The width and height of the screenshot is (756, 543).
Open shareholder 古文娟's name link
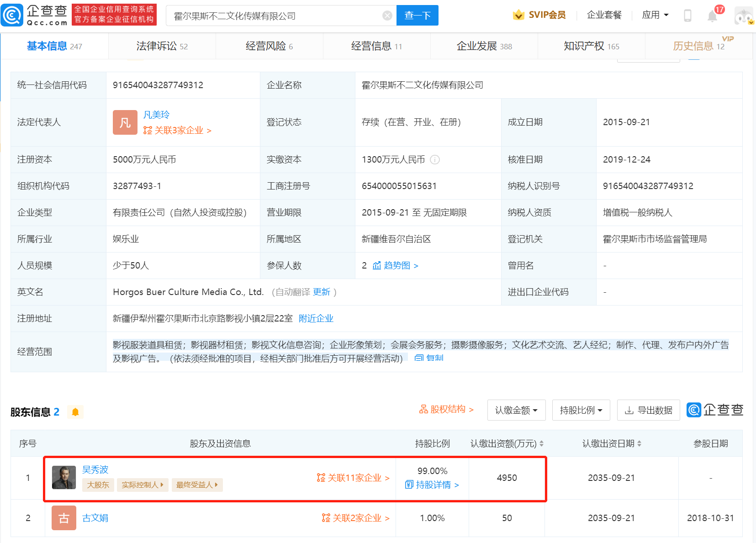tap(95, 518)
